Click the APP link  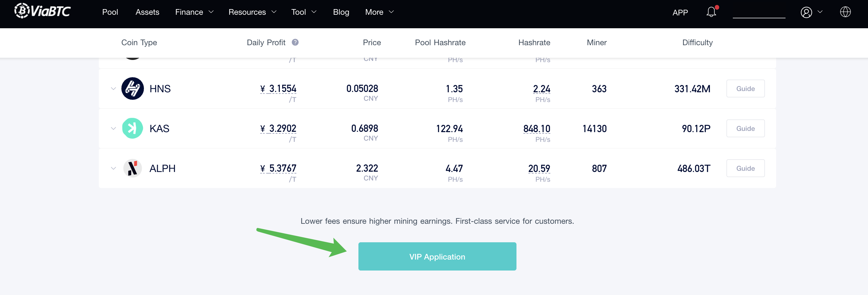(680, 13)
